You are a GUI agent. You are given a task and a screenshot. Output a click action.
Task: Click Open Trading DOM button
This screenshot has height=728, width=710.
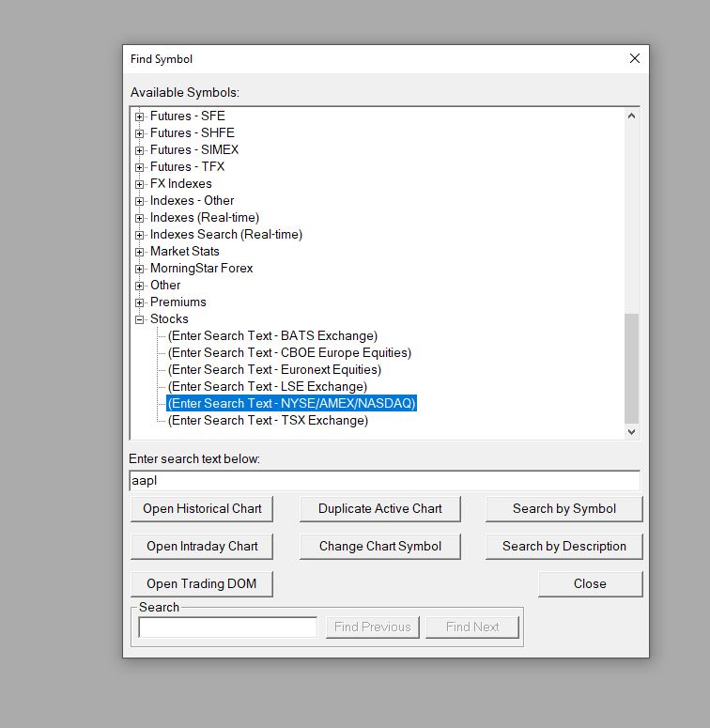point(202,584)
